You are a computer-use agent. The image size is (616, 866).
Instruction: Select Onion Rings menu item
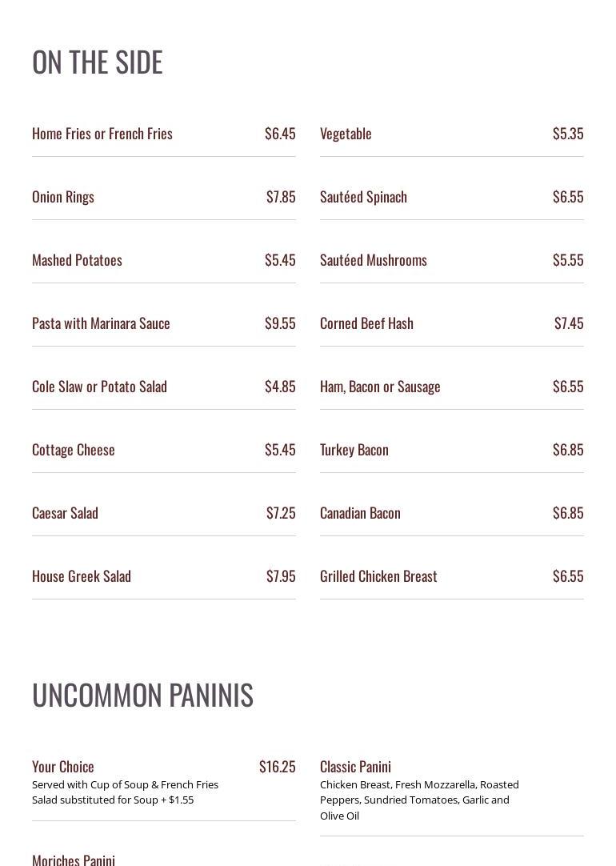[x=63, y=197]
